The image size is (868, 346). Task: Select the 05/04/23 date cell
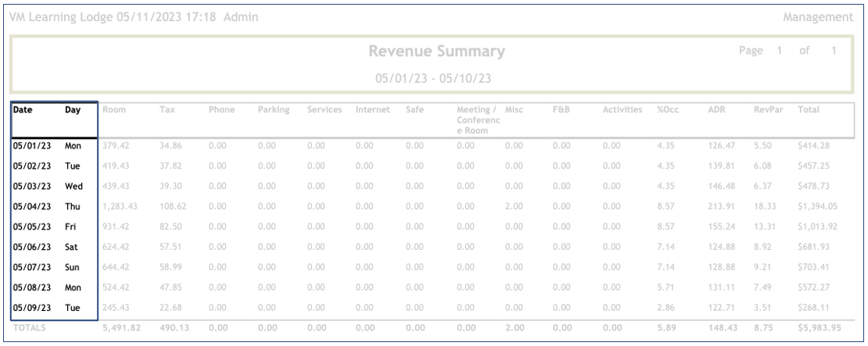point(30,205)
